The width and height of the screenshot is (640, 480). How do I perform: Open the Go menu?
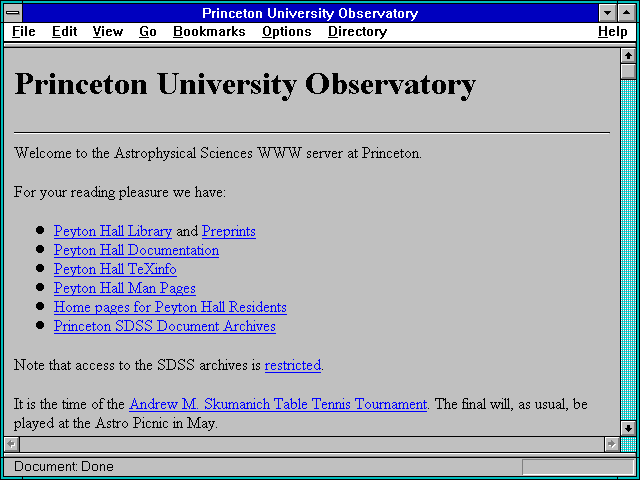click(x=148, y=32)
